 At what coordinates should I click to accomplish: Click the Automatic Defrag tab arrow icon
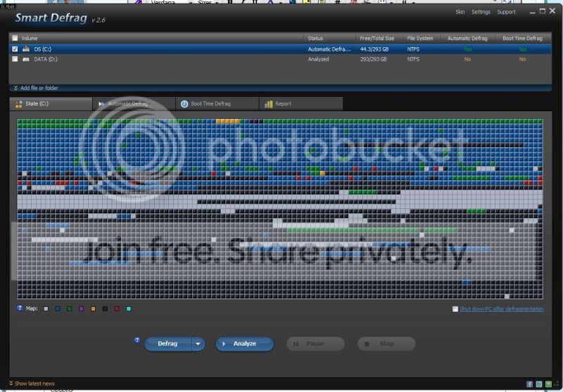101,103
